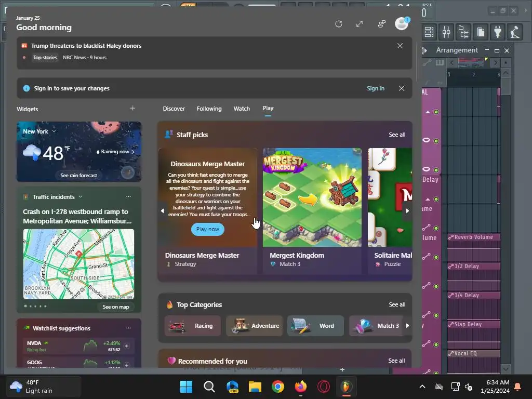Click the piano keys icon under Arrangement title
Viewport: 532px width, 399px height.
440,62
